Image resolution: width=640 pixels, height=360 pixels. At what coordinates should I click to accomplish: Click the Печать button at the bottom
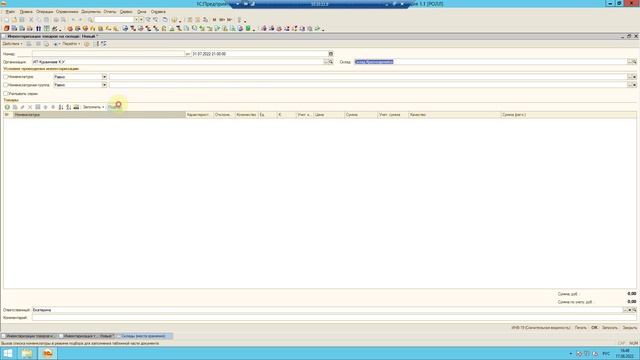coord(580,327)
